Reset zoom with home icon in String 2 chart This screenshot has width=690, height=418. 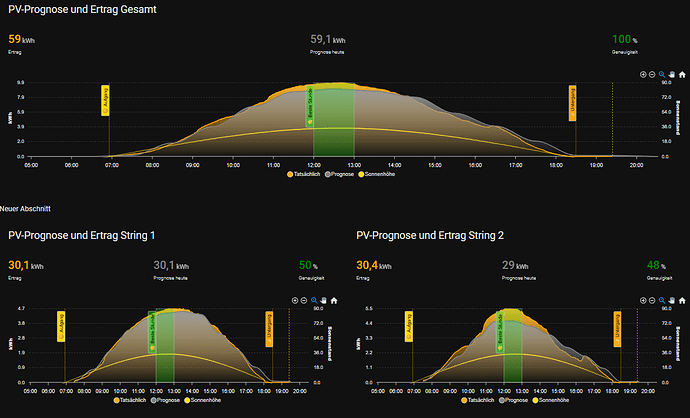tap(682, 301)
